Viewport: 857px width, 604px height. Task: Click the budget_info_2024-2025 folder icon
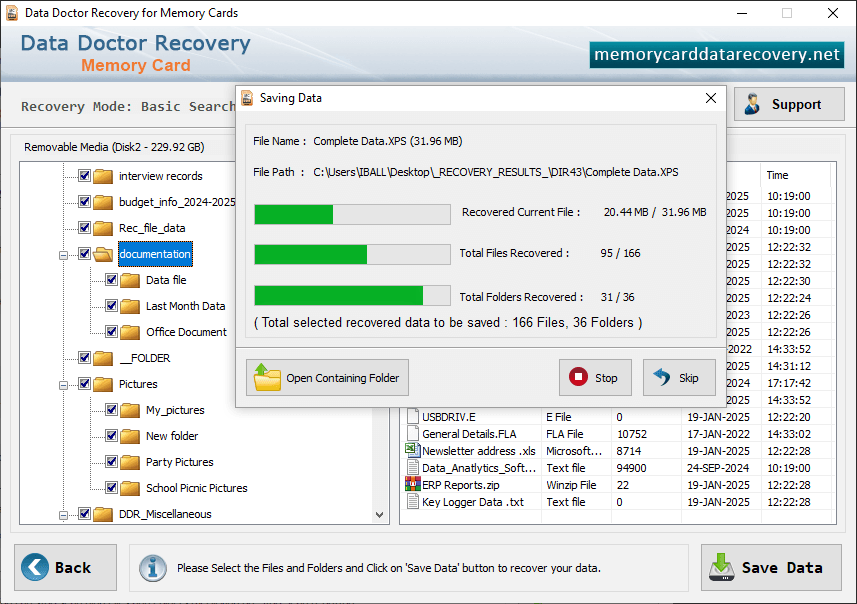(x=103, y=202)
